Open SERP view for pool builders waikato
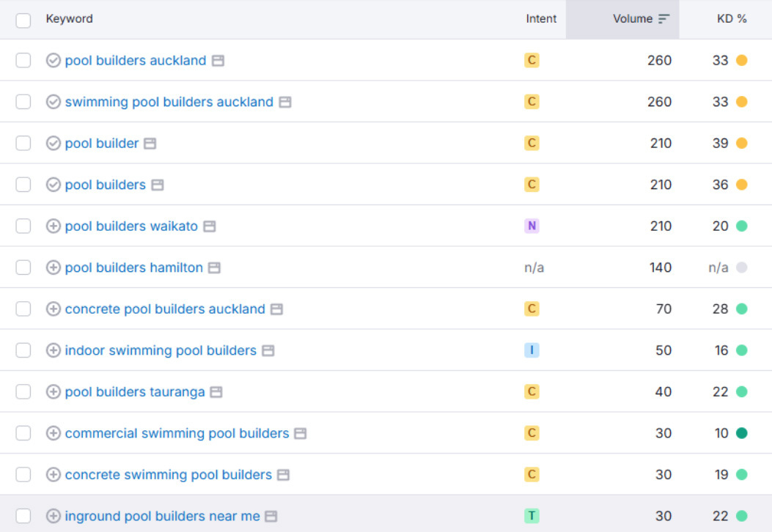The width and height of the screenshot is (772, 532). pos(210,226)
